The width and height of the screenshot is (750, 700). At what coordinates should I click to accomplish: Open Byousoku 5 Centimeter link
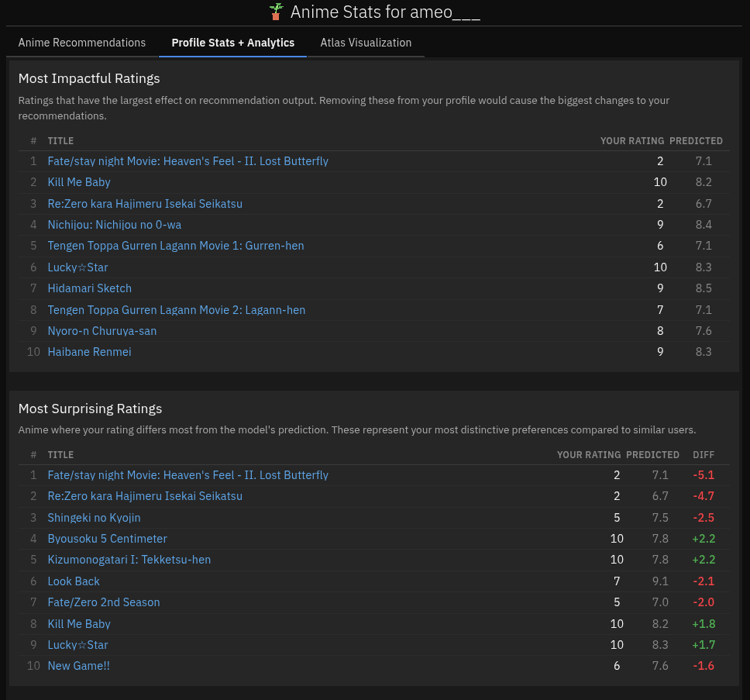tap(108, 539)
